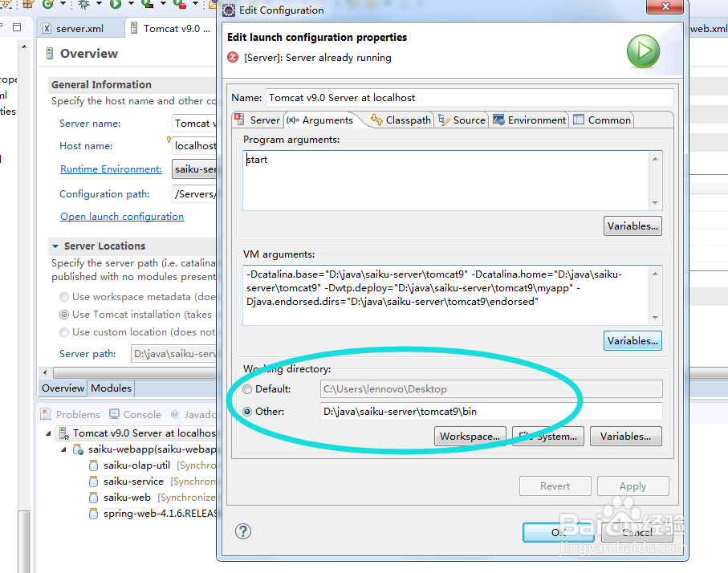
Task: Click the External Tools run icon
Action: coord(180,4)
